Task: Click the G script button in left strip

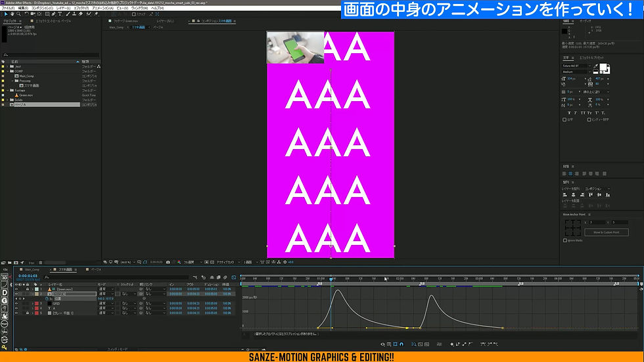Action: click(5, 300)
